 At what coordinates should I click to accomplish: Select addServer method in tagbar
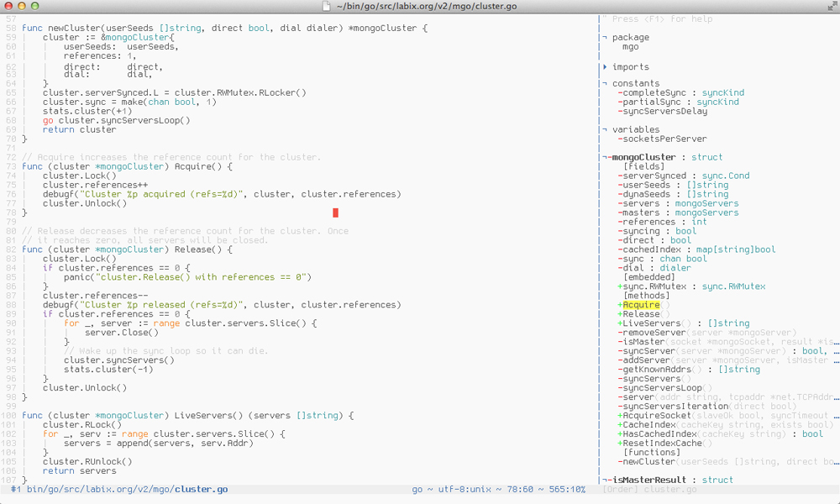pyautogui.click(x=646, y=360)
